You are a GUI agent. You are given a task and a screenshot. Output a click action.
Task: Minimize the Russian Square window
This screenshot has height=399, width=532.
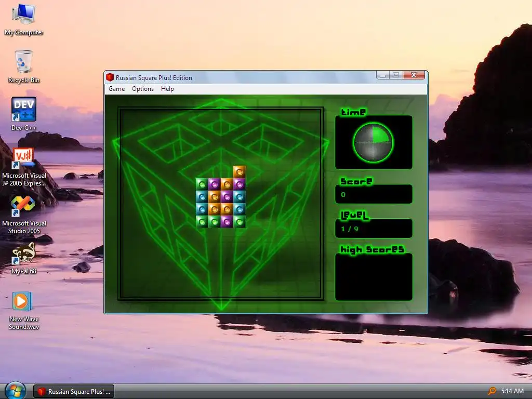(x=383, y=75)
